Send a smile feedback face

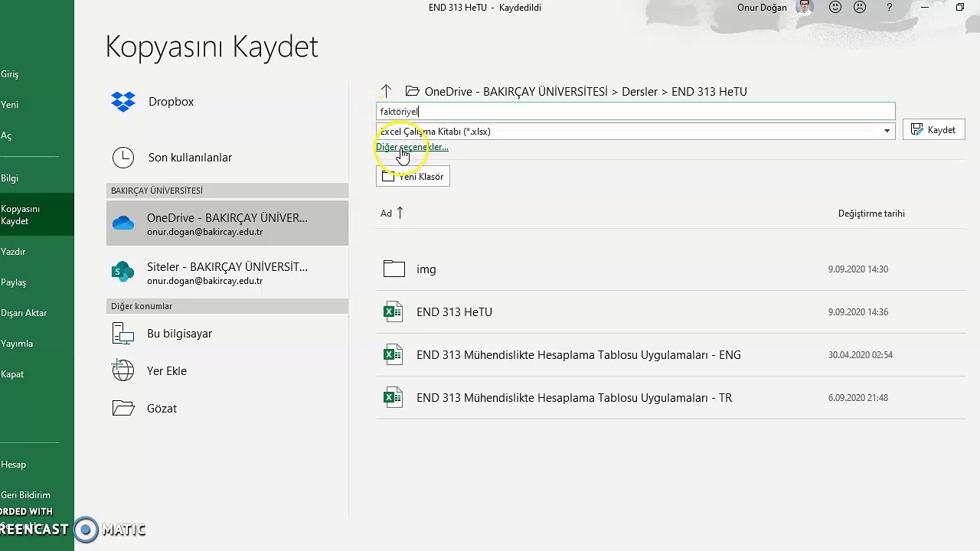pyautogui.click(x=835, y=7)
